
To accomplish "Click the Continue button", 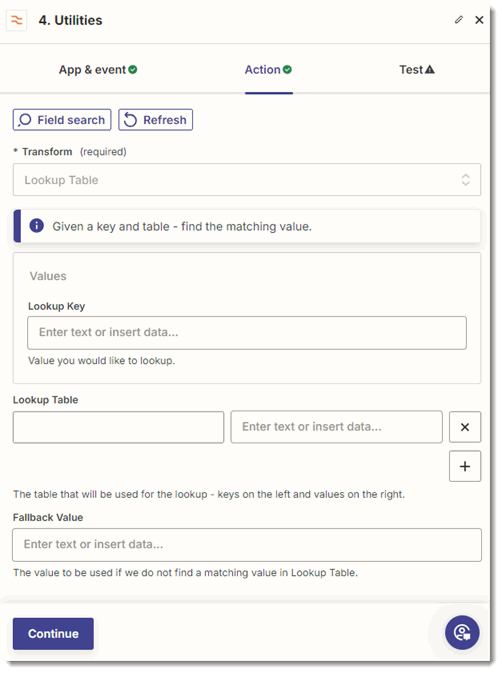I will click(53, 634).
